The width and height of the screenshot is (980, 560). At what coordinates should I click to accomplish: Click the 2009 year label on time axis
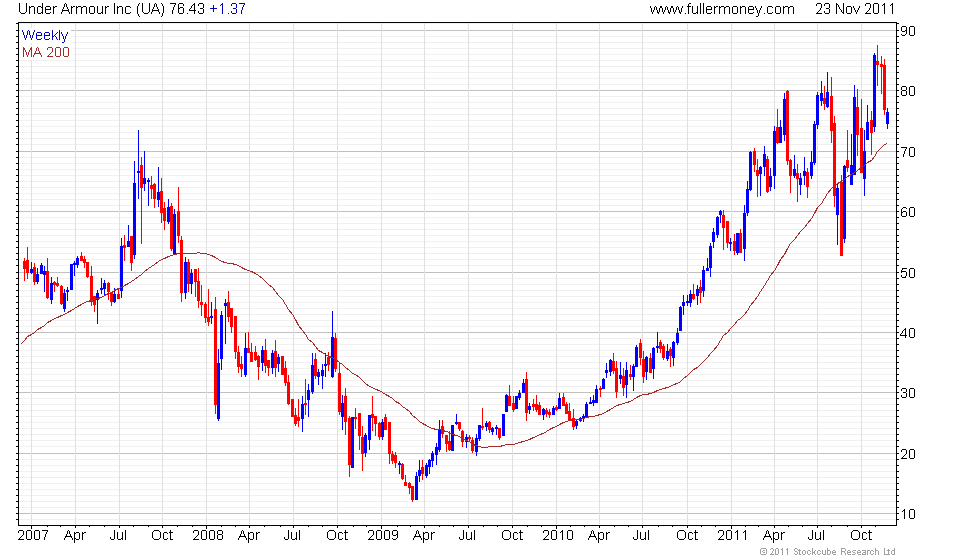[x=382, y=536]
